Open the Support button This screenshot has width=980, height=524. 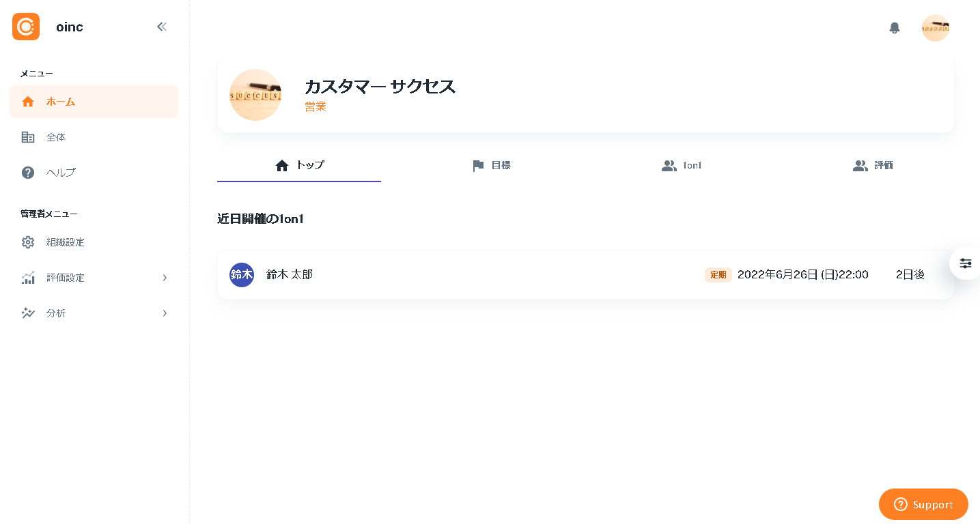point(923,504)
